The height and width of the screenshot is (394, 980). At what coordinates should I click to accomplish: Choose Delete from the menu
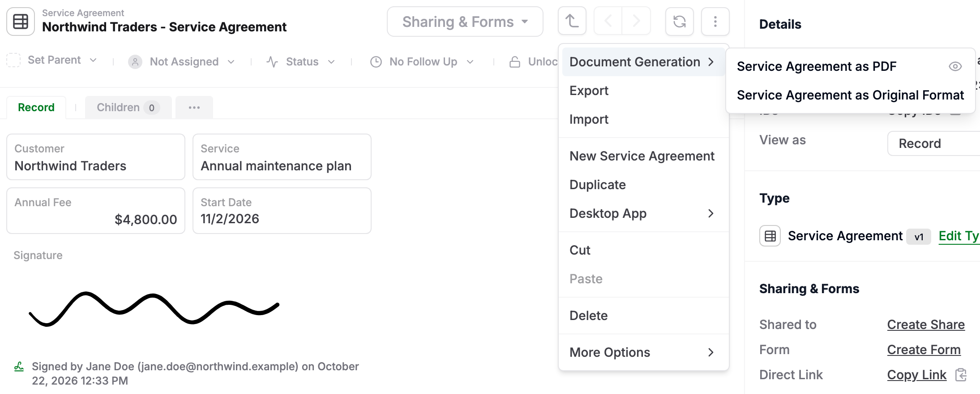tap(643, 316)
